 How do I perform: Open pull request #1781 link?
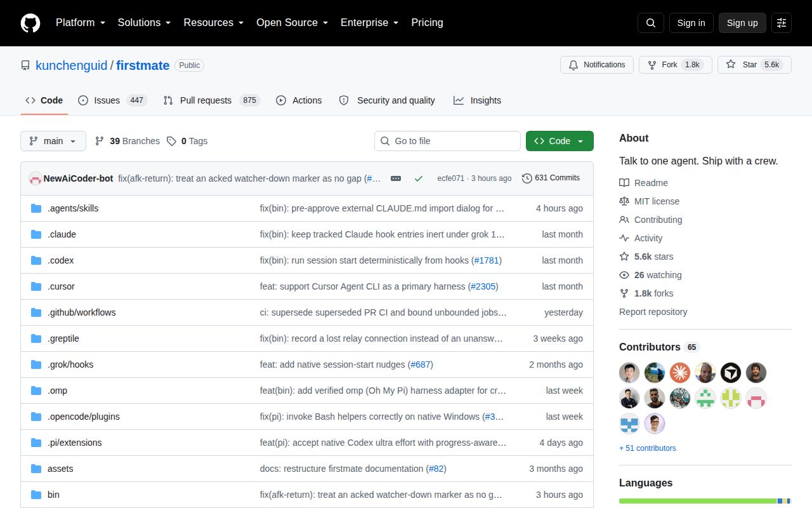[487, 260]
